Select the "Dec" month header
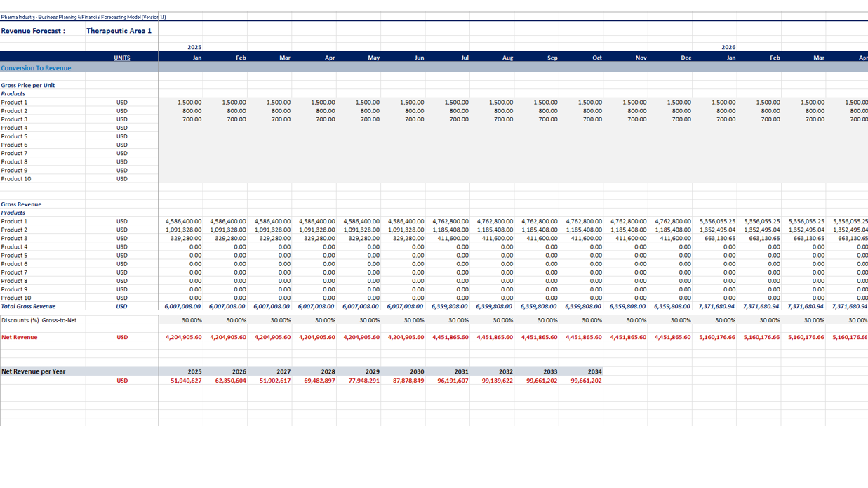Image resolution: width=868 pixels, height=488 pixels. [686, 58]
